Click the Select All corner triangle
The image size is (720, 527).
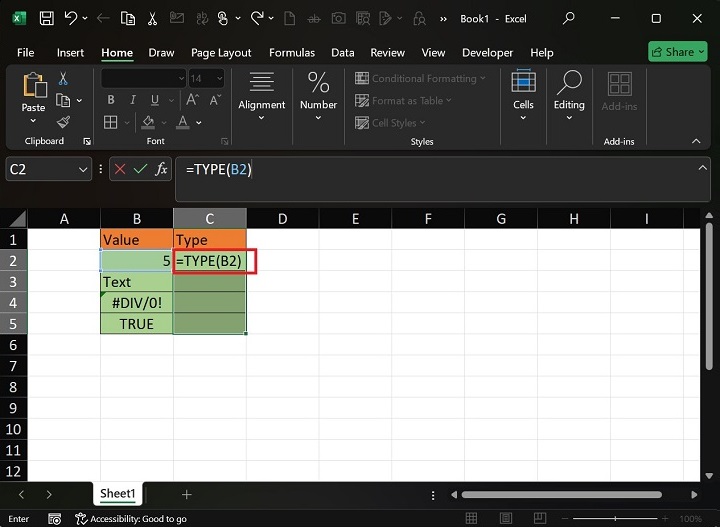(17, 219)
